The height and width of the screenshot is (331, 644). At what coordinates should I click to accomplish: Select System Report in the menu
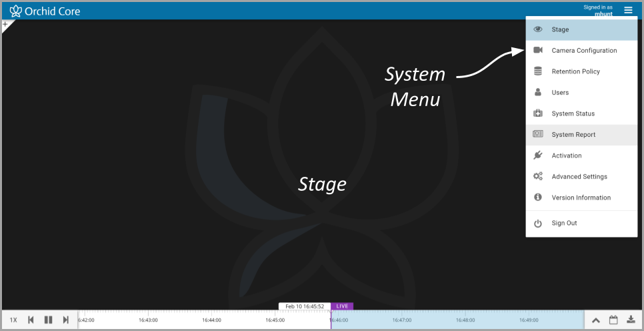pos(581,134)
